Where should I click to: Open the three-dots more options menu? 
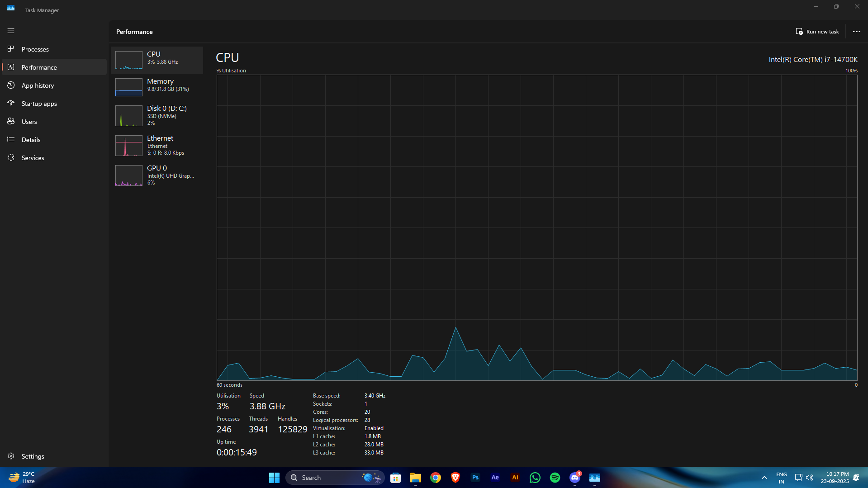tap(856, 32)
